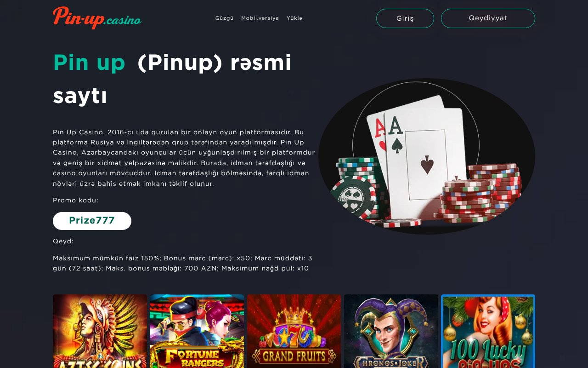Launch the Grand Fruits slot thumbnail

point(294,331)
